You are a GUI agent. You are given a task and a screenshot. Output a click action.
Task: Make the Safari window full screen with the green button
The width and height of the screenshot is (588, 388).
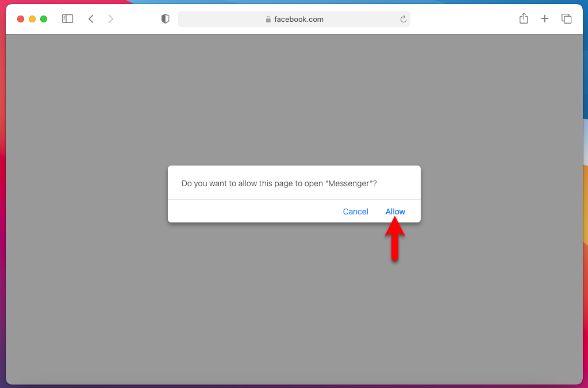pyautogui.click(x=44, y=19)
